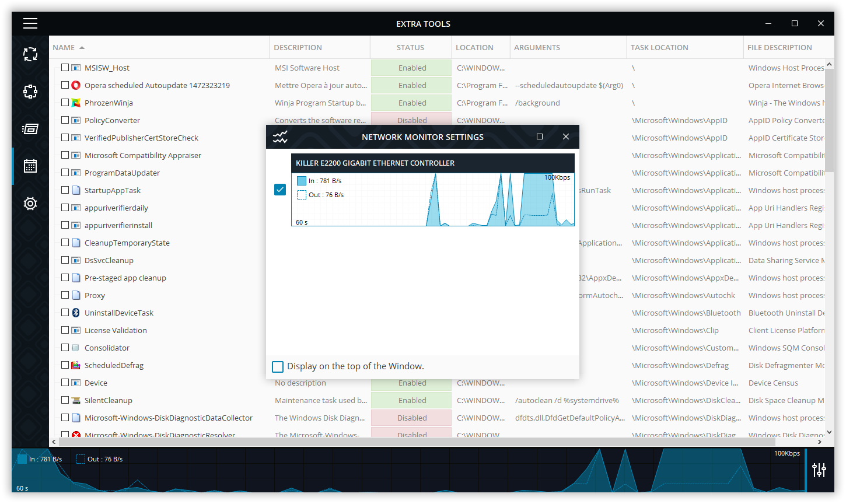The image size is (846, 504).
Task: Tick the SilentCleanup checkbox
Action: click(65, 400)
